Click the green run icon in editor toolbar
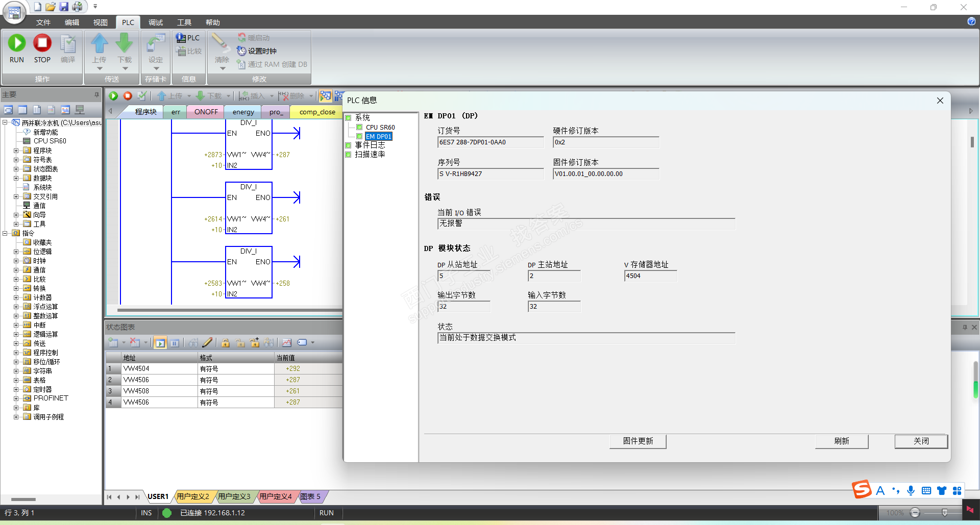Image resolution: width=980 pixels, height=525 pixels. (113, 96)
